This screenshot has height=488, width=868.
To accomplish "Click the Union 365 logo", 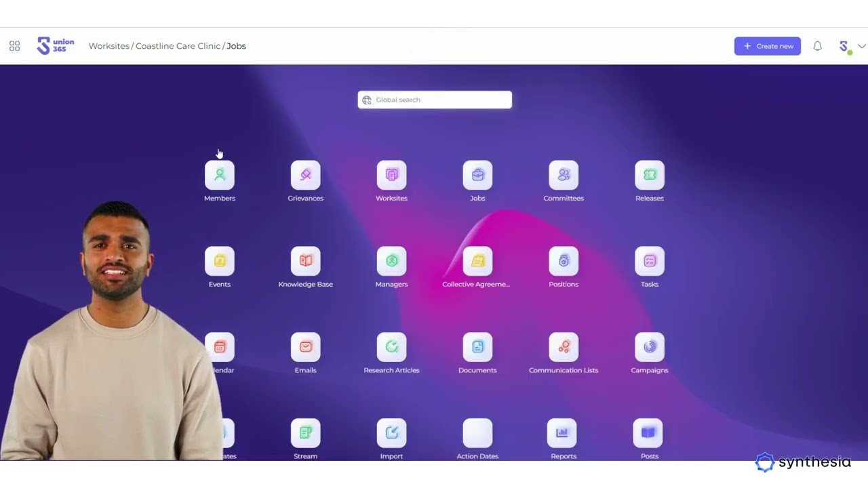I will pos(56,46).
